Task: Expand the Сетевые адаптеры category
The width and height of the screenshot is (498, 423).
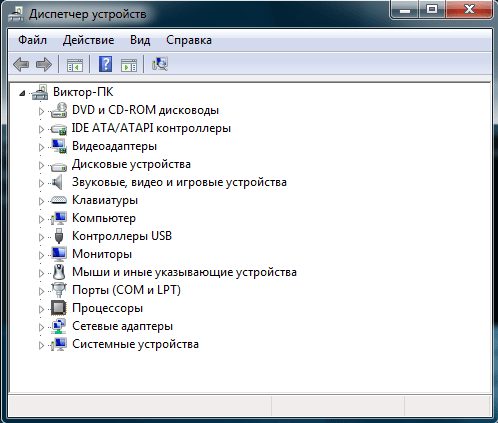Action: pyautogui.click(x=41, y=327)
